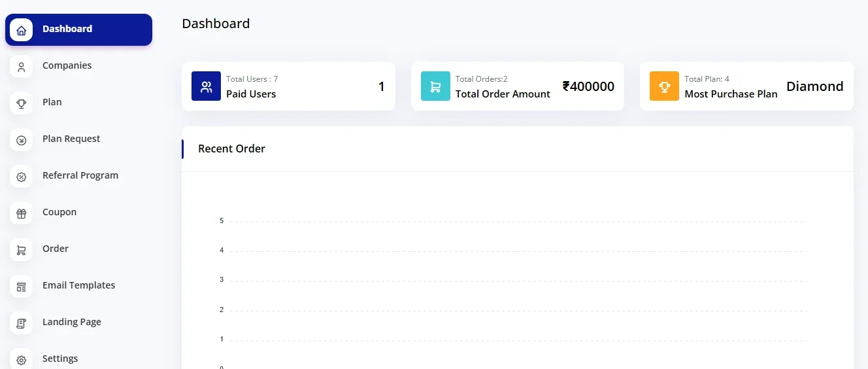Click the Landing Page document icon
The width and height of the screenshot is (868, 369).
coord(22,323)
